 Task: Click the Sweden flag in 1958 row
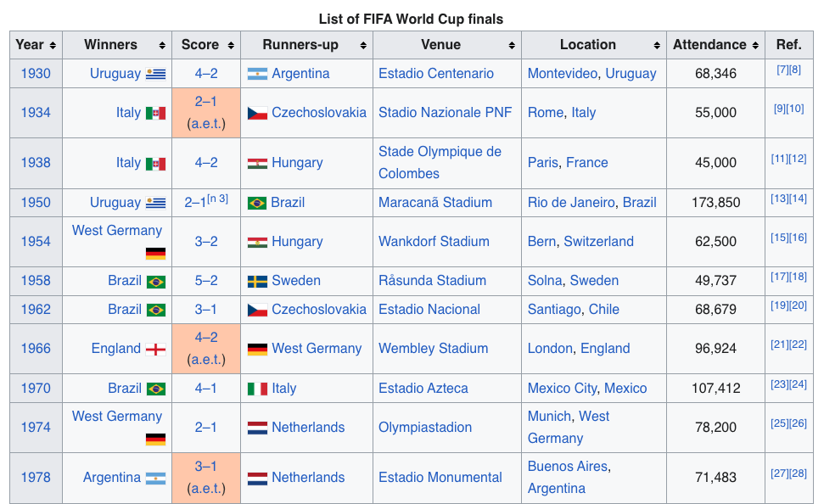257,281
